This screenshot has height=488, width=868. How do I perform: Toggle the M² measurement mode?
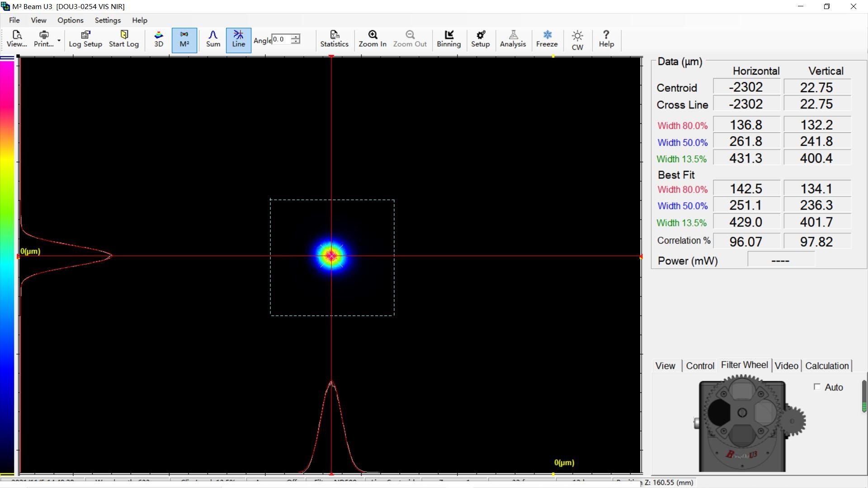[x=184, y=40]
